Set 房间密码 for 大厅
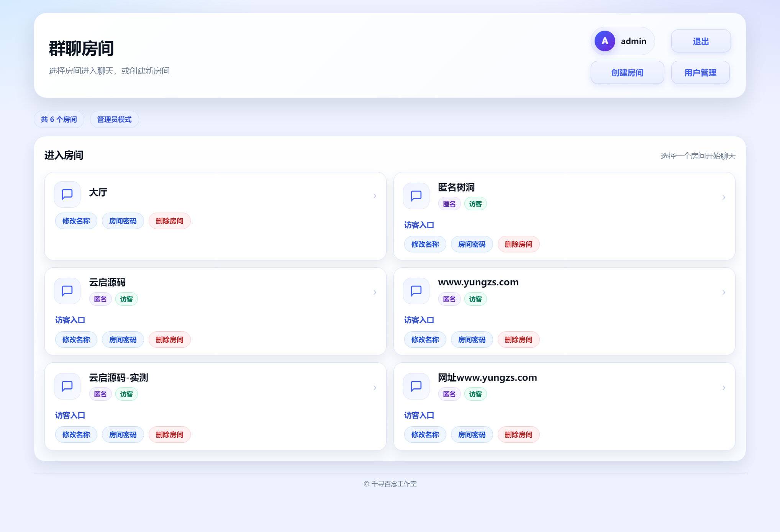 [123, 221]
